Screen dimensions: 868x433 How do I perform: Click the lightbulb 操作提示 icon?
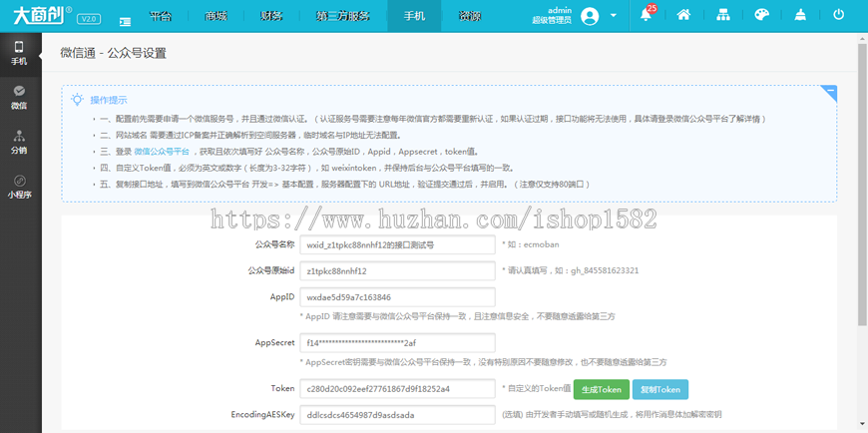77,100
